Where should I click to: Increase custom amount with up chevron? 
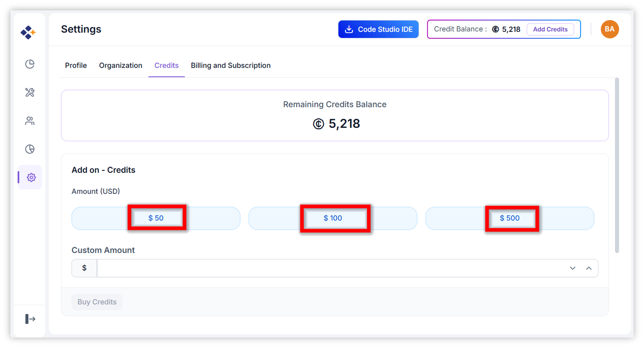point(589,268)
